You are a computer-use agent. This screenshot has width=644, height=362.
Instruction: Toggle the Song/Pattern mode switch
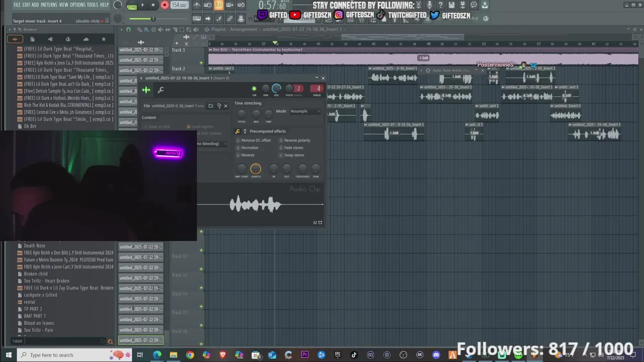[132, 6]
